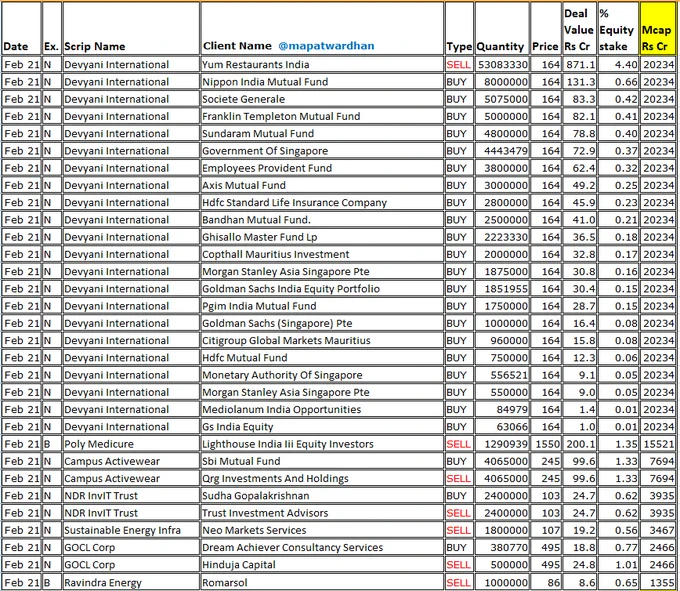Click the Nippon India Mutual Fund cell

[322, 82]
